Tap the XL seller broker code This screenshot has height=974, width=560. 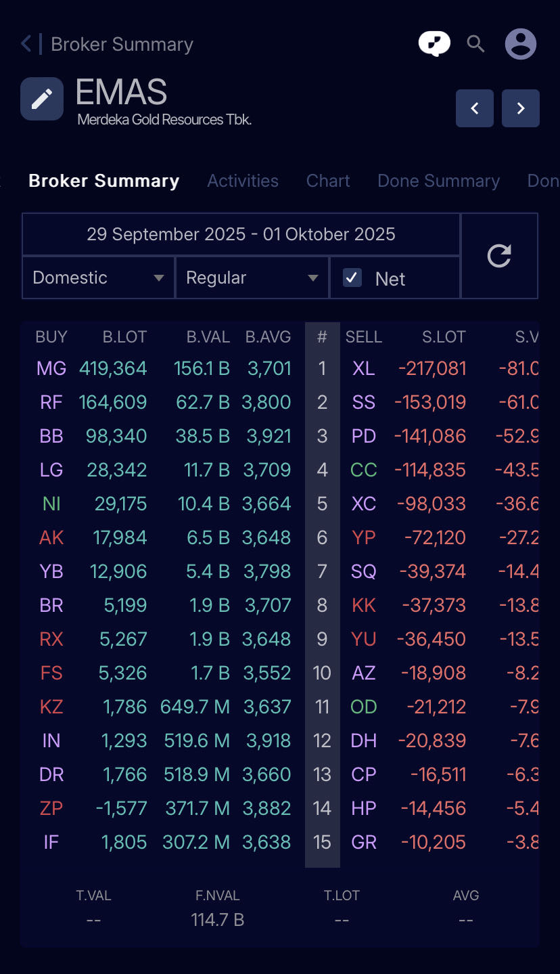(x=364, y=368)
